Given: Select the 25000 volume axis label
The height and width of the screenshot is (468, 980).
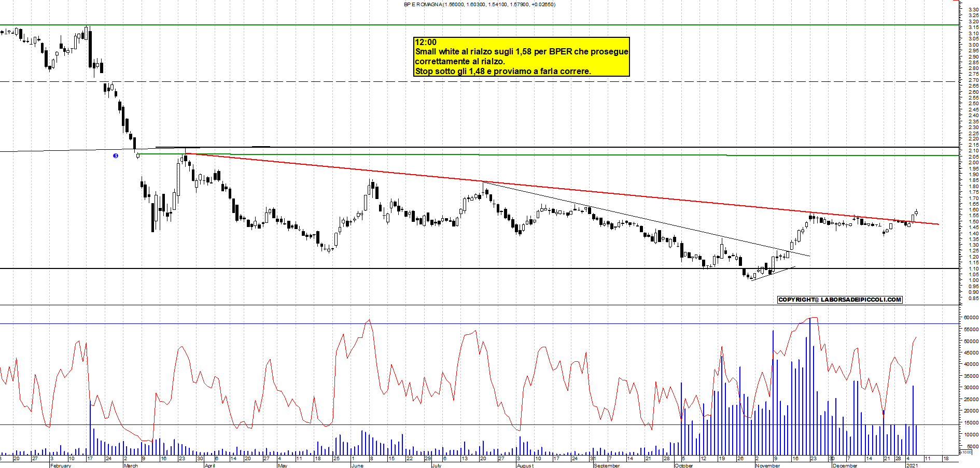Looking at the screenshot, I should coord(971,399).
